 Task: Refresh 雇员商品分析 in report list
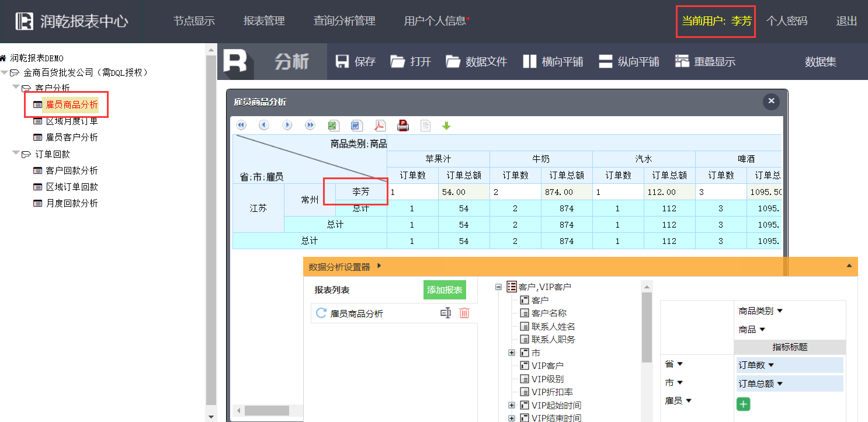321,313
